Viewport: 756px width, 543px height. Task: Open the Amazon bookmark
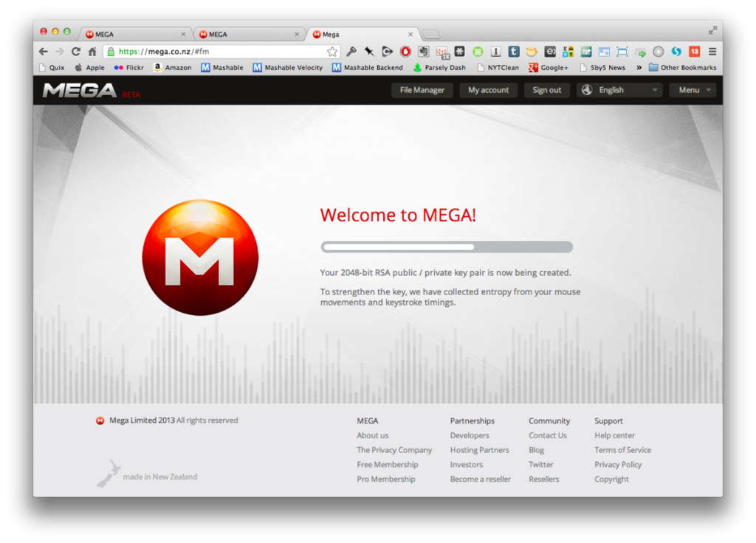point(172,67)
